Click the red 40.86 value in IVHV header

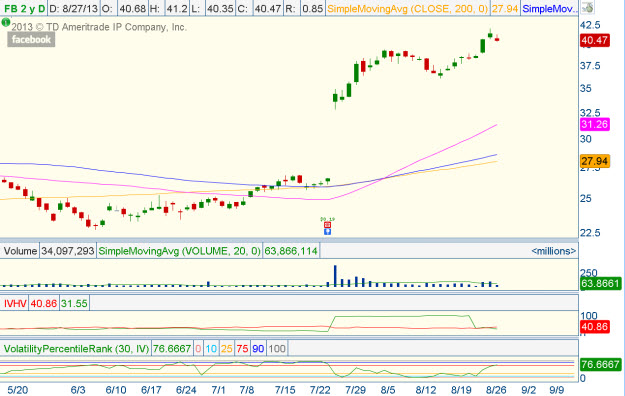click(x=44, y=303)
